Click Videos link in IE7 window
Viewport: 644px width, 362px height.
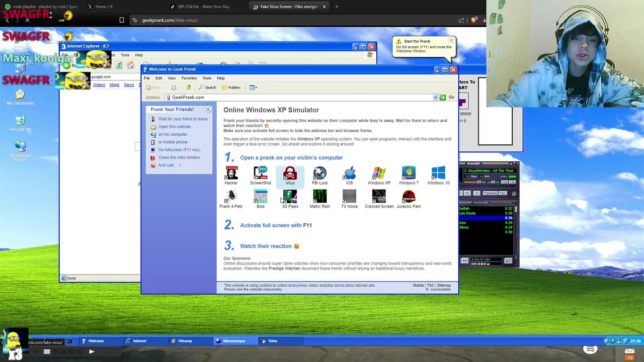click(x=99, y=85)
